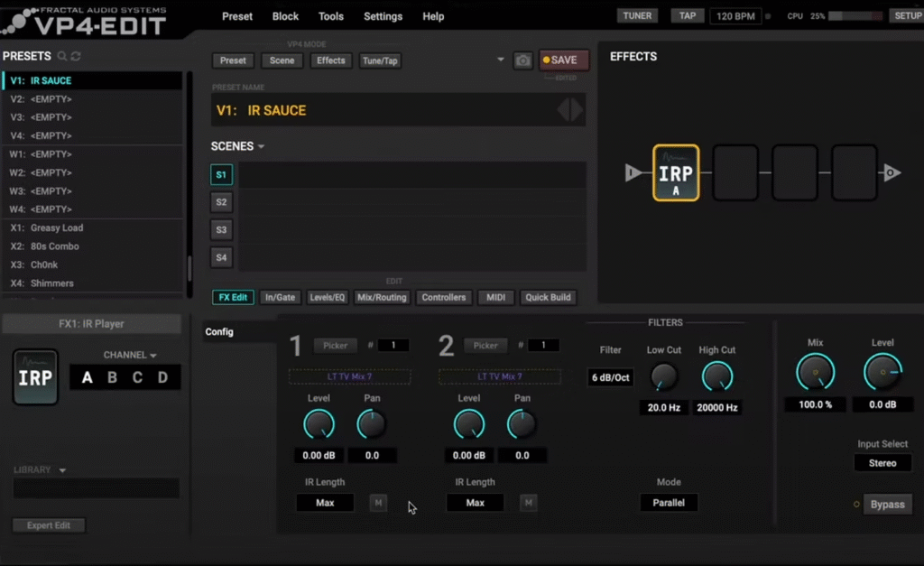Click the chain output node icon
The image size is (924, 566).
click(x=892, y=173)
